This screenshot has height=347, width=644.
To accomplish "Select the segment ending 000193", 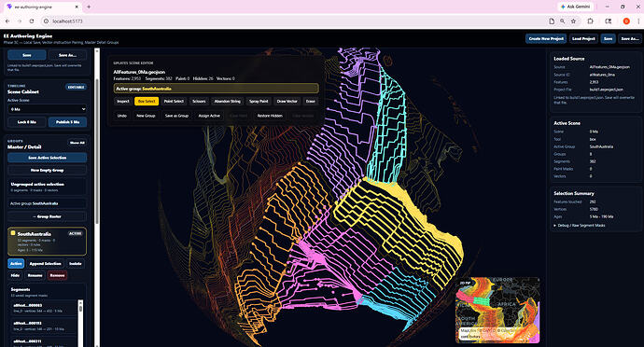I will [44, 326].
